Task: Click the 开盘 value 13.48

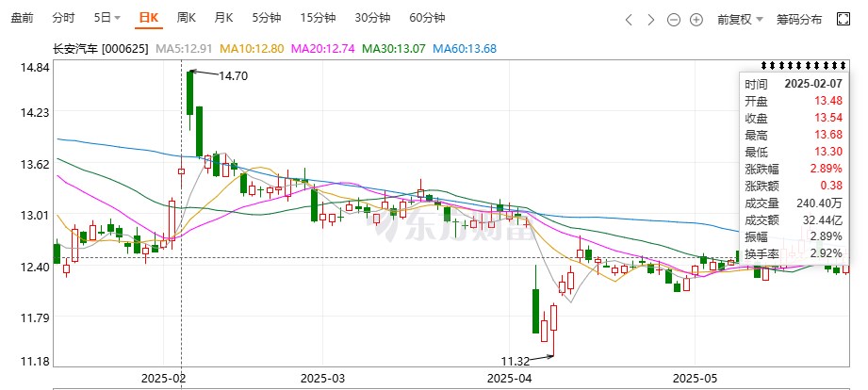Action: 828,101
